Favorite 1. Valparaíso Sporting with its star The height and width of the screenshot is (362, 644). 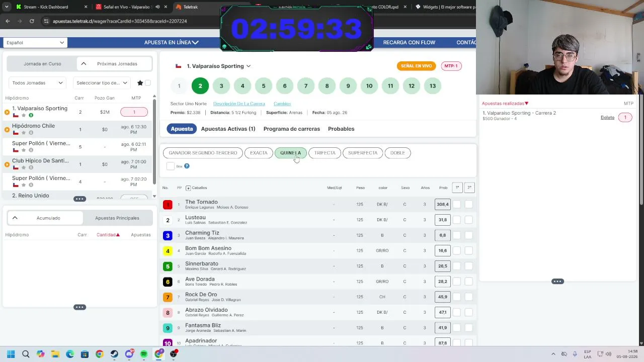pyautogui.click(x=23, y=116)
